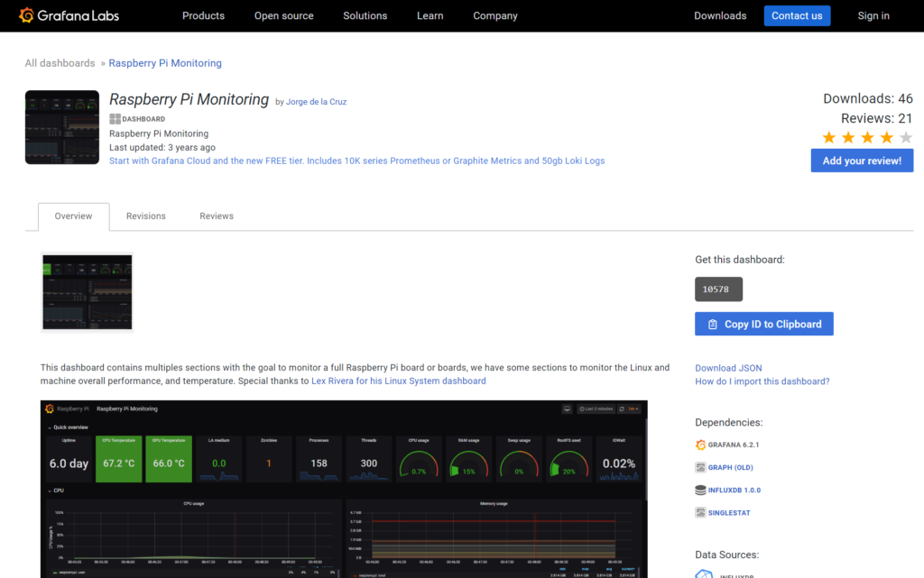924x578 pixels.
Task: Click the dashboard type icon beside DASHBOARD label
Action: [x=115, y=119]
